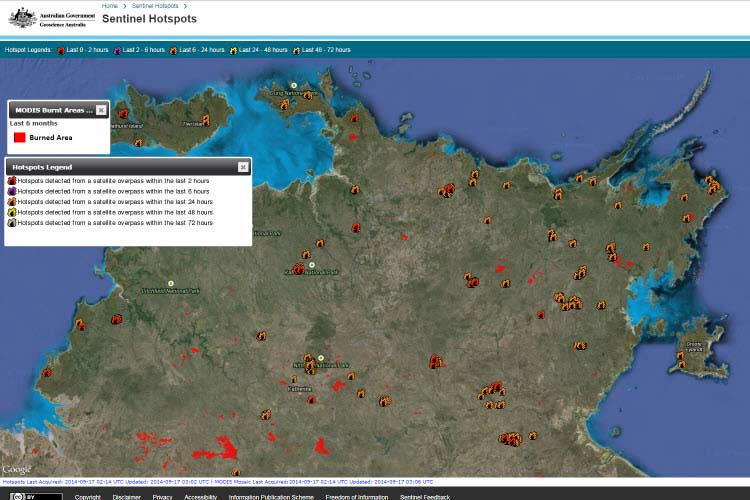Click the orange flame icon of the last 24 hours legend row

pyautogui.click(x=12, y=201)
